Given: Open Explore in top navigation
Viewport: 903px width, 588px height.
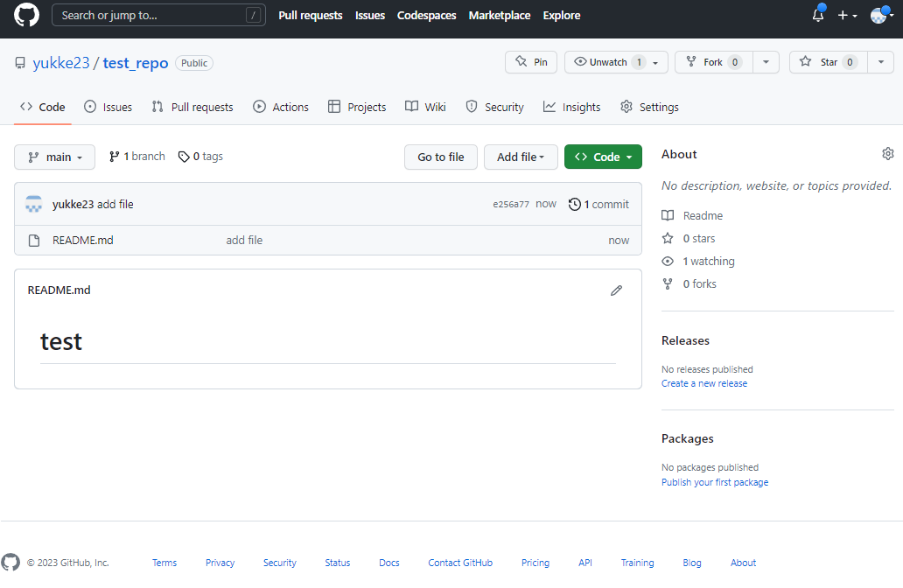Looking at the screenshot, I should (x=562, y=16).
